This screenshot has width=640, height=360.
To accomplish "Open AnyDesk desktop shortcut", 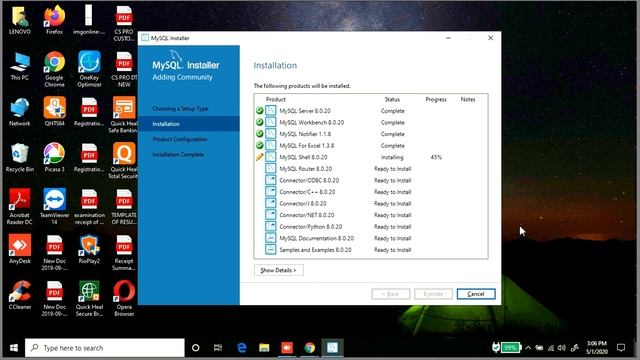I will [20, 249].
